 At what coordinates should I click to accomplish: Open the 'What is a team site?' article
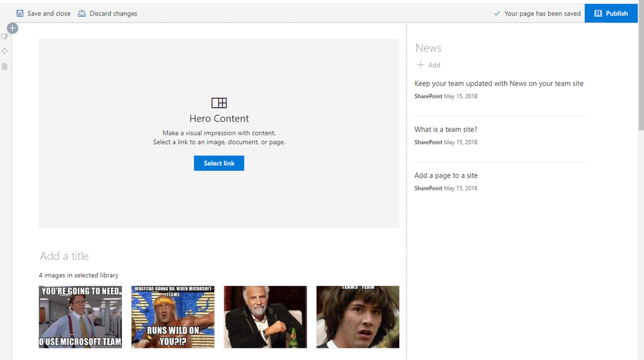coord(446,129)
